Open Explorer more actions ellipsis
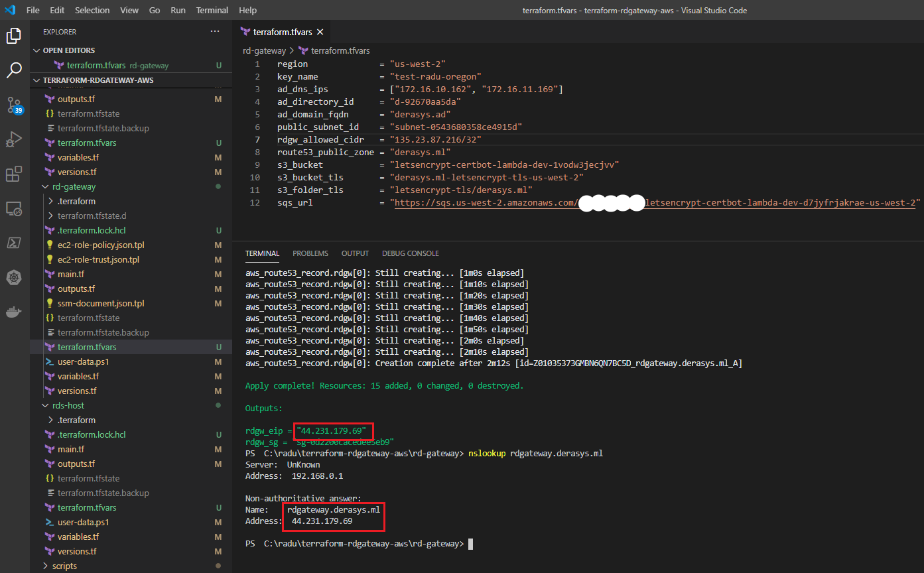This screenshot has width=924, height=573. click(214, 31)
